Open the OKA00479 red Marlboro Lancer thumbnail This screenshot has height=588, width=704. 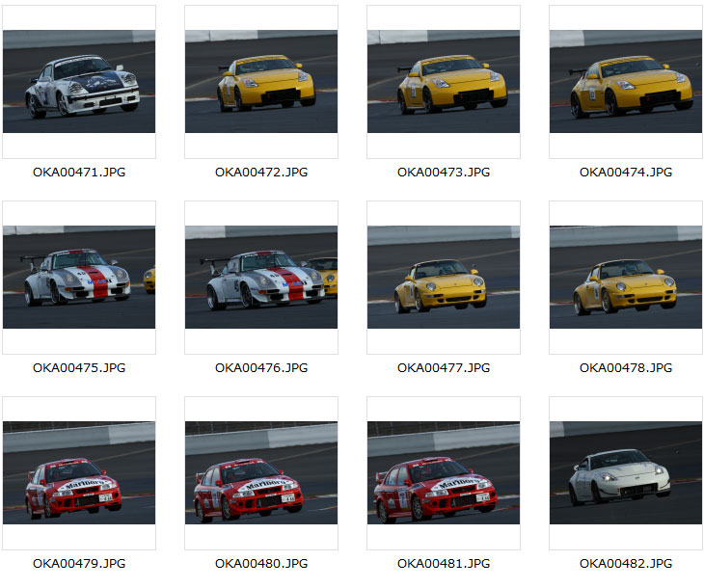[79, 472]
